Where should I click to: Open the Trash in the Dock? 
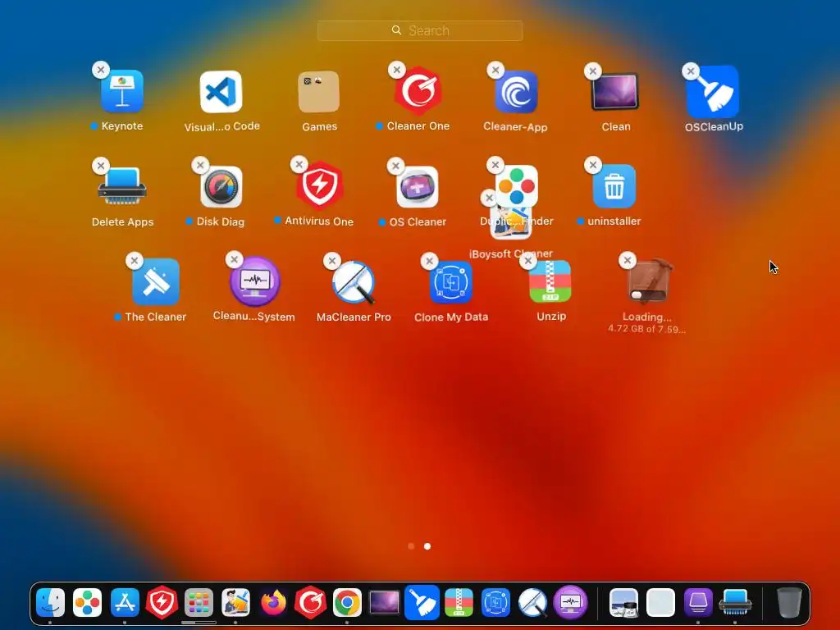pyautogui.click(x=789, y=603)
